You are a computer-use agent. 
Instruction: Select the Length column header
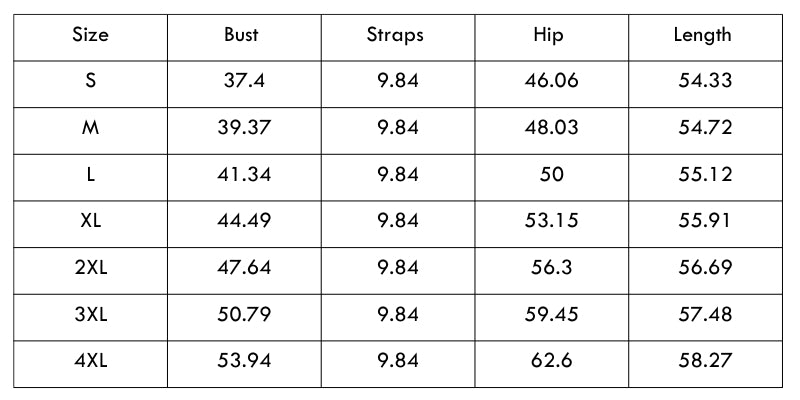[x=702, y=35]
